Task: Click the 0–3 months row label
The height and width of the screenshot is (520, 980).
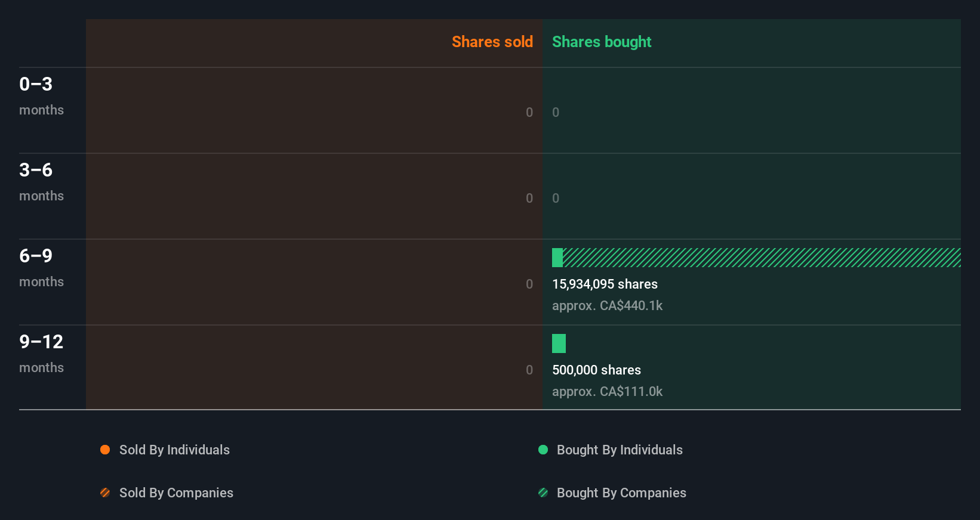Action: pos(41,96)
